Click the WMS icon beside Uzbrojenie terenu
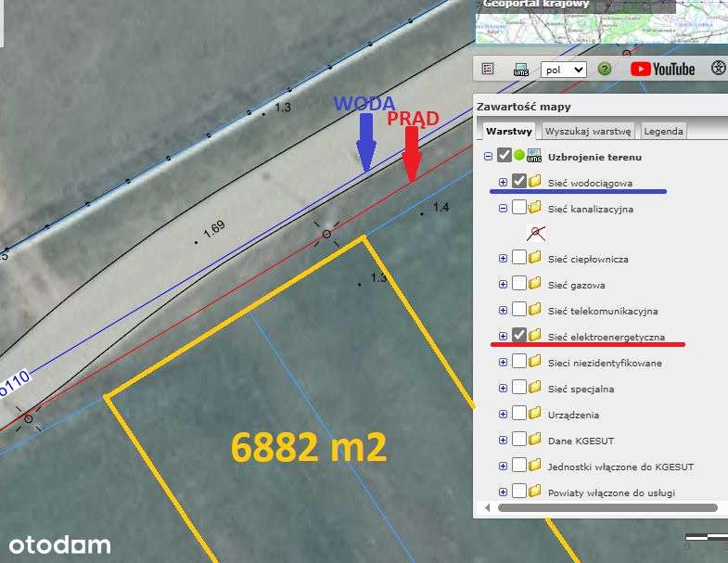The image size is (728, 563). coord(534,156)
